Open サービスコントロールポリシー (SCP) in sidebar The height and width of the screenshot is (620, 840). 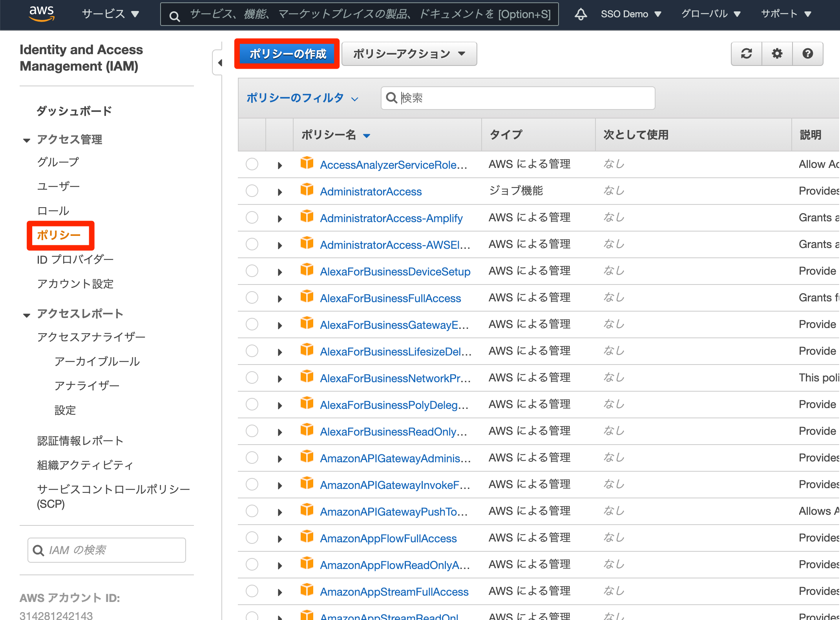113,496
